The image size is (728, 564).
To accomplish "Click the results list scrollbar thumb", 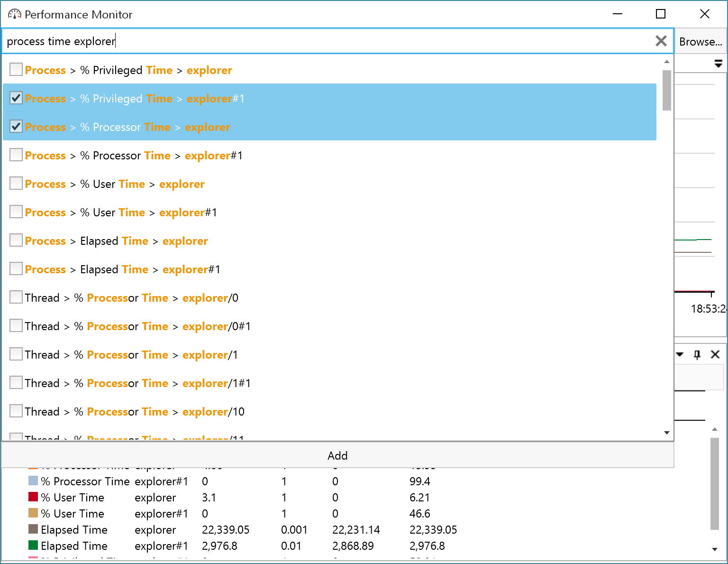I will point(667,90).
